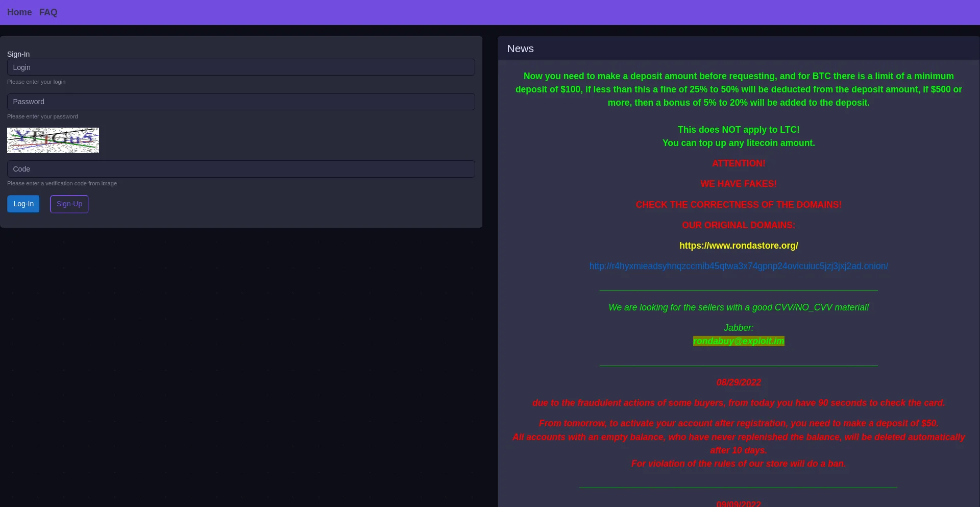Select the 08/29/2022 news date heading
Image resolution: width=980 pixels, height=507 pixels.
tap(738, 382)
